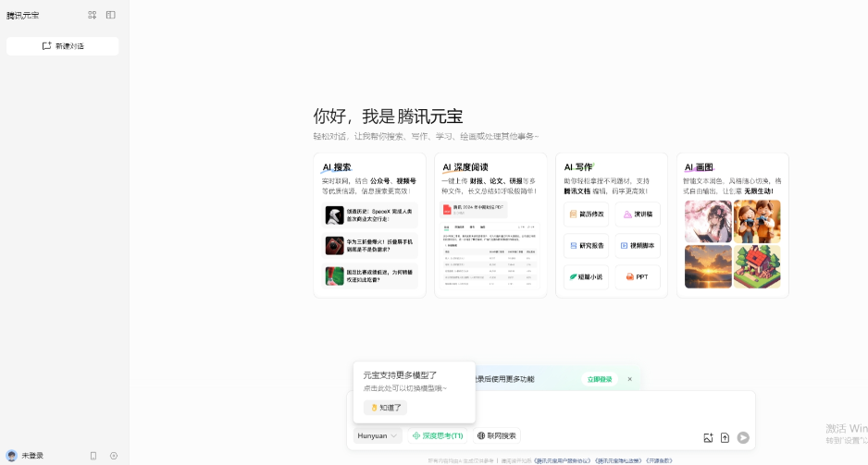
Task: Open the two cartoon photographers image
Action: (x=757, y=221)
